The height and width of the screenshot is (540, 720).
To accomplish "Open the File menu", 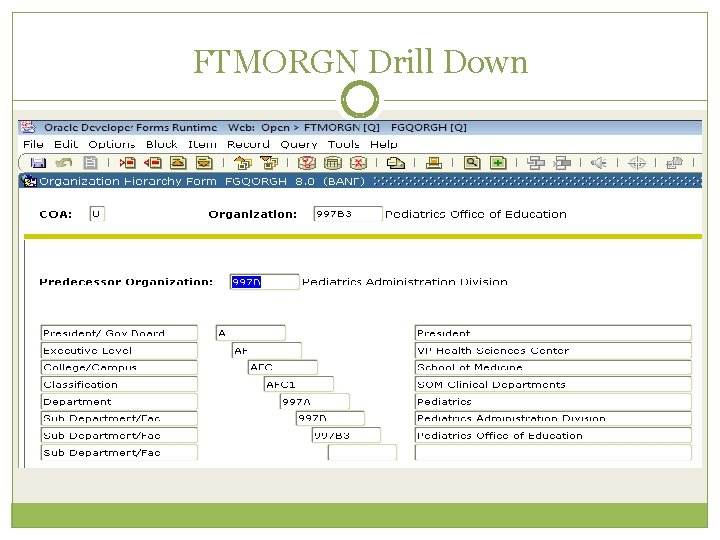I will [33, 144].
